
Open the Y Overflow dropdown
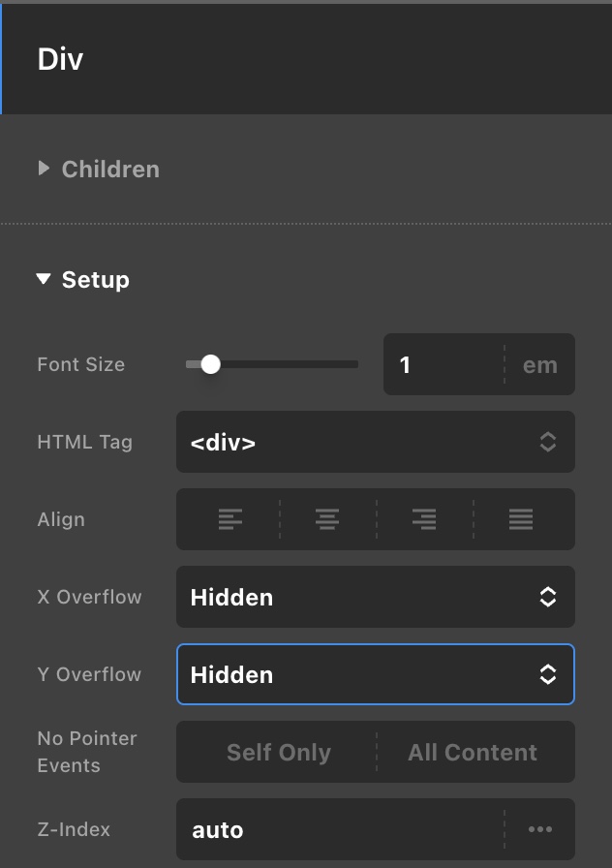coord(375,674)
